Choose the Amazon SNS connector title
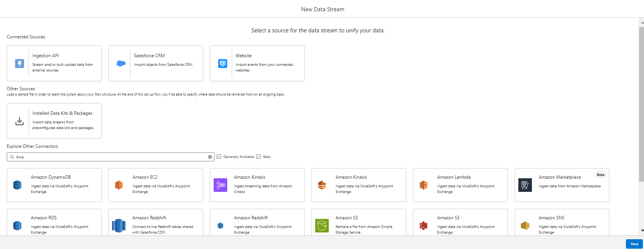The image size is (644, 249). point(551,218)
